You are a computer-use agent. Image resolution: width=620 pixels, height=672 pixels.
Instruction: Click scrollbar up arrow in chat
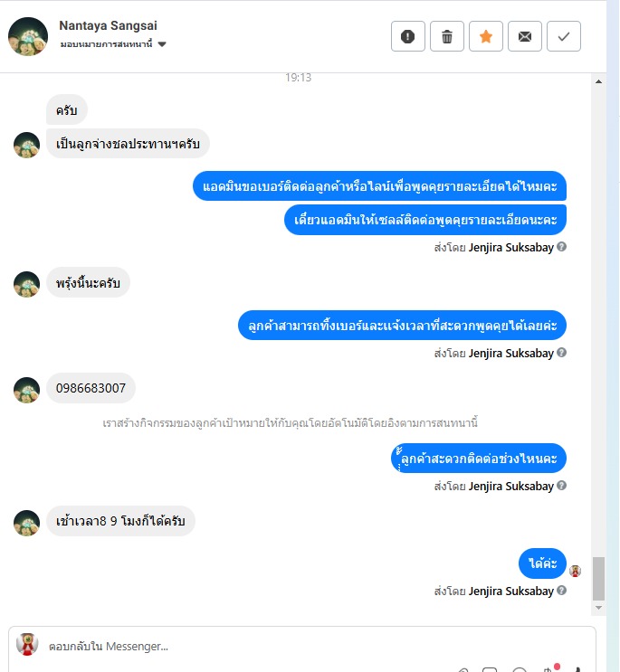pos(598,81)
